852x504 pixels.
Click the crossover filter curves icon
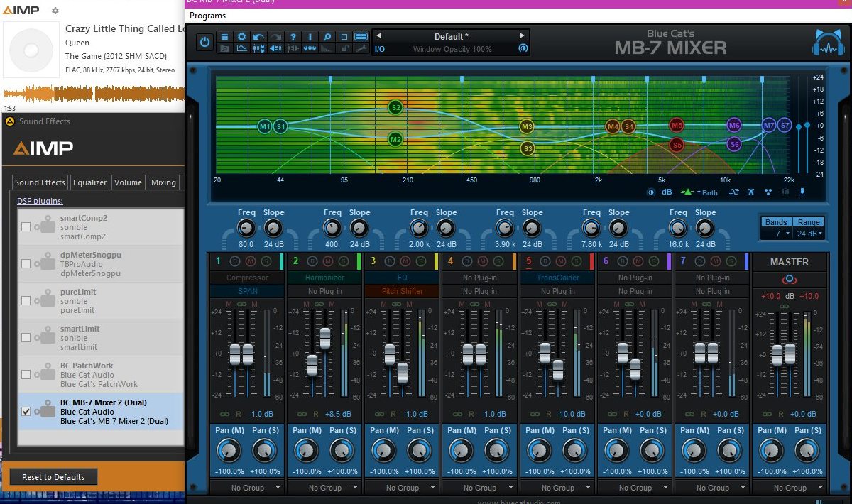pos(734,192)
